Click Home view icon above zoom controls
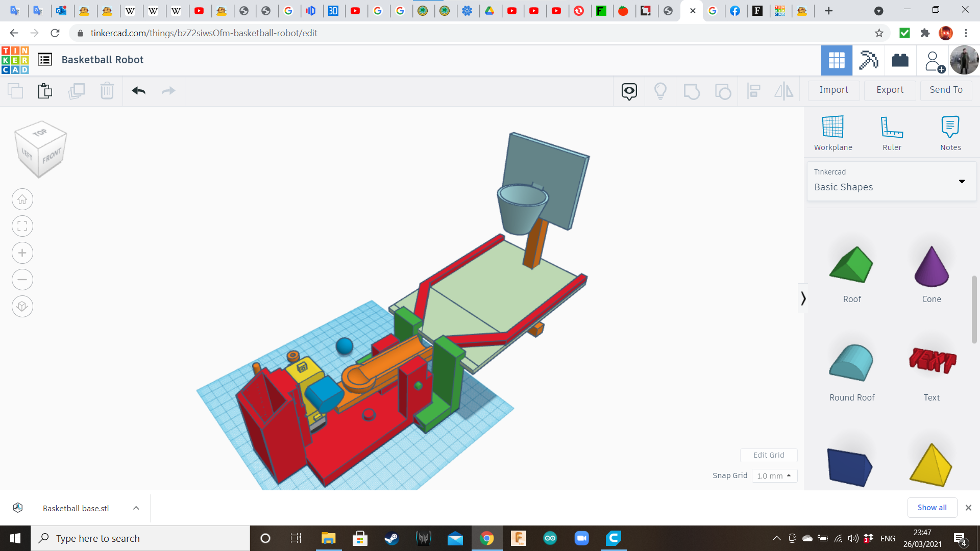 coord(22,199)
